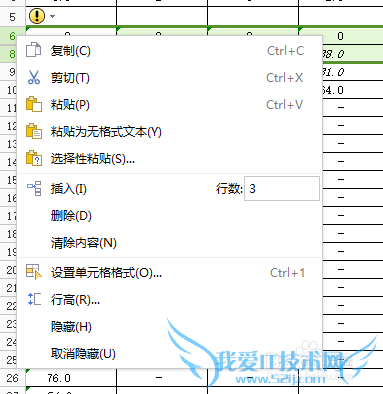Click the yellow error warning icon
The image size is (383, 394).
coord(37,16)
